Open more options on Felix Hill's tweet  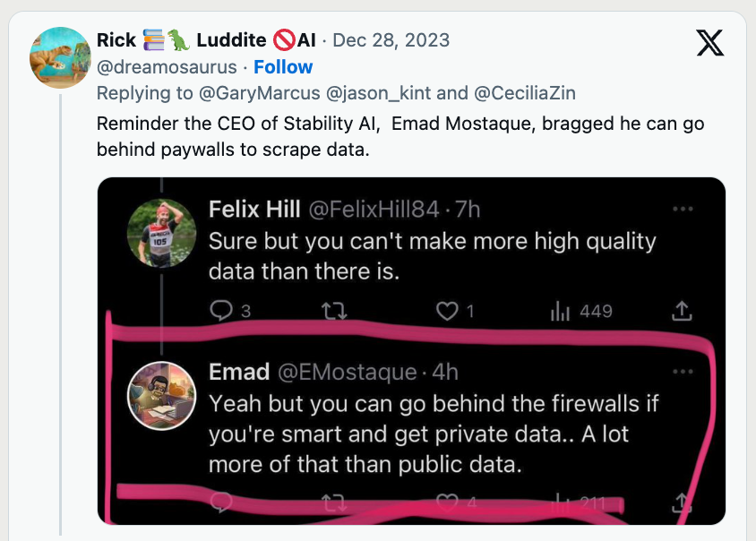click(683, 209)
